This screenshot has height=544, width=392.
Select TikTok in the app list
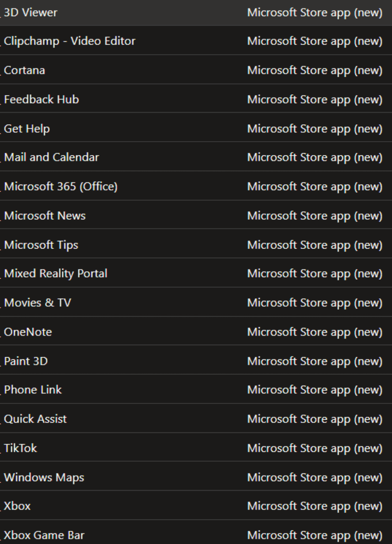pyautogui.click(x=20, y=448)
